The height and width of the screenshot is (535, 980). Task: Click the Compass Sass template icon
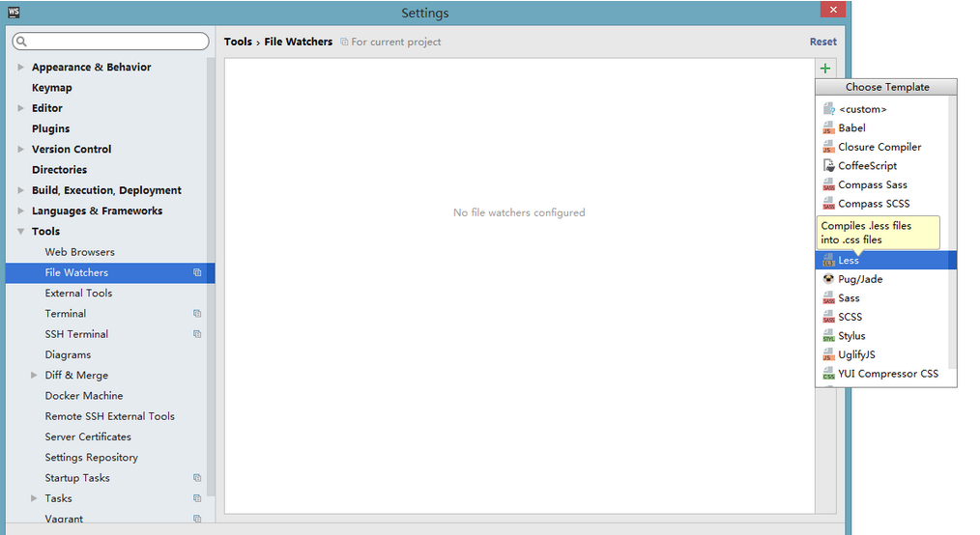coord(829,184)
